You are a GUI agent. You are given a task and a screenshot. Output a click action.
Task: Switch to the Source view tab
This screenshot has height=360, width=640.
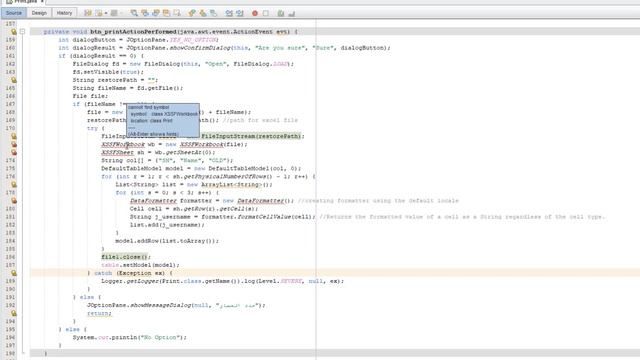(x=13, y=13)
